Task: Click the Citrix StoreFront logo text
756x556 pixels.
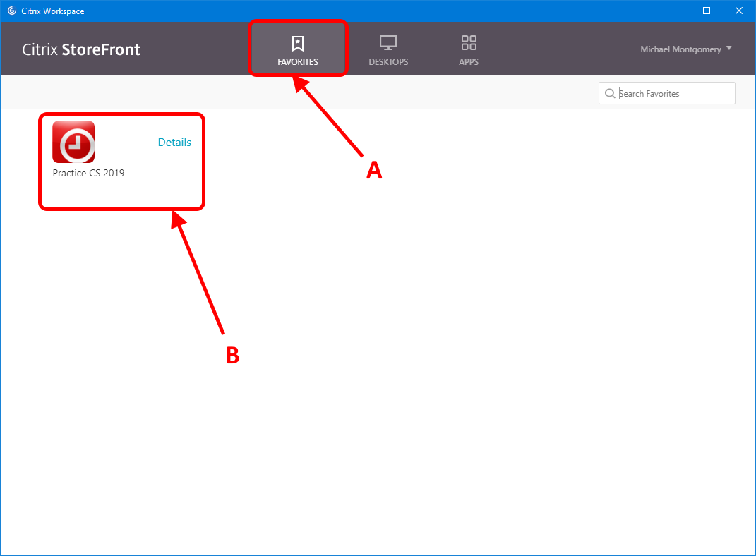Action: pyautogui.click(x=81, y=49)
